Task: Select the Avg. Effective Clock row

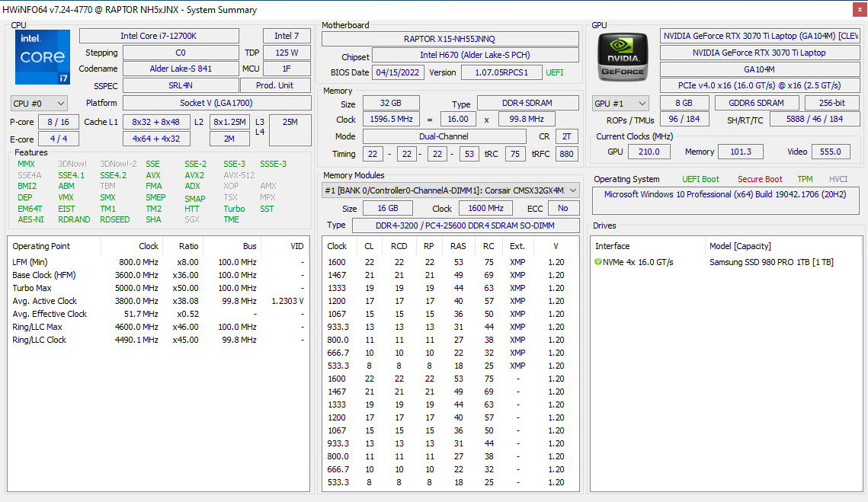Action: pos(159,314)
